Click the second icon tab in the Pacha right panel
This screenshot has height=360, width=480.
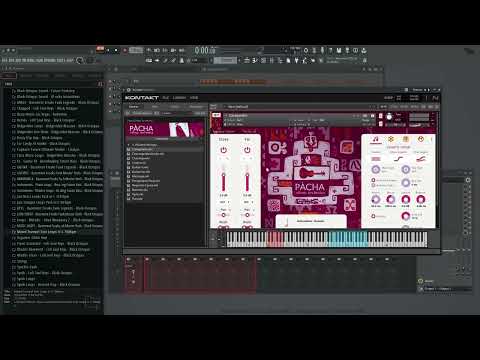coord(391,139)
